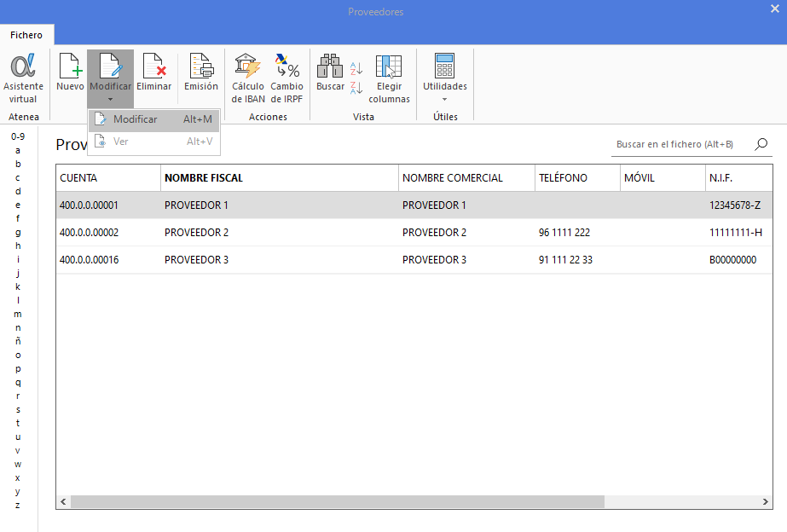Viewport: 787px width, 532px height.
Task: Jump to providers starting with 0-9
Action: coord(18,136)
